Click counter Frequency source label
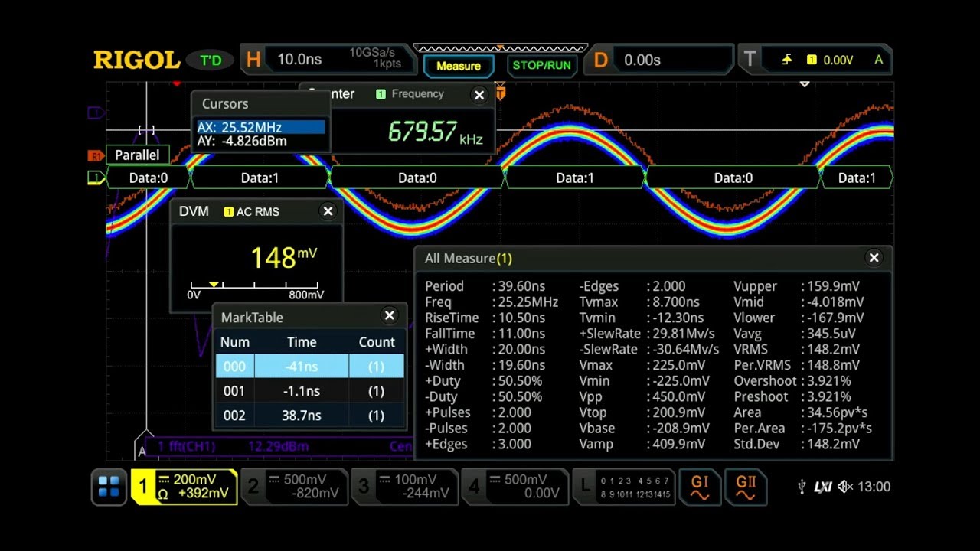 tap(417, 94)
